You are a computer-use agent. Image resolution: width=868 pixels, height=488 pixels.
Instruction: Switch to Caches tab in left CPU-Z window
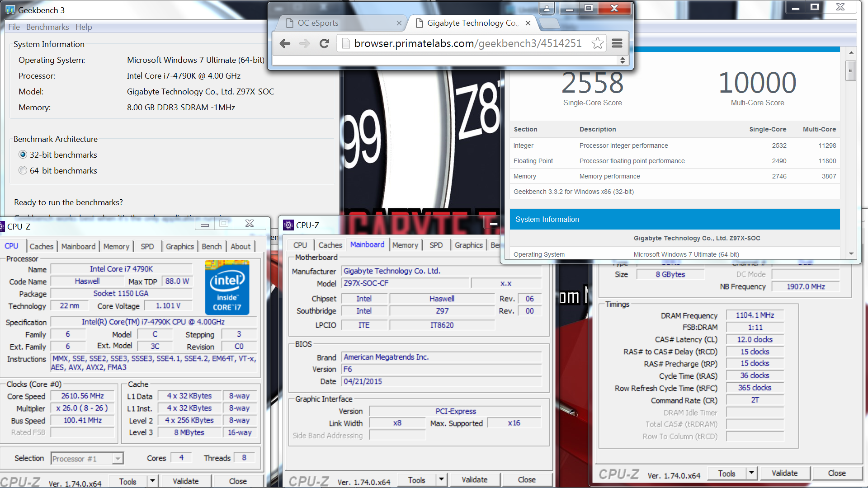[x=42, y=246]
